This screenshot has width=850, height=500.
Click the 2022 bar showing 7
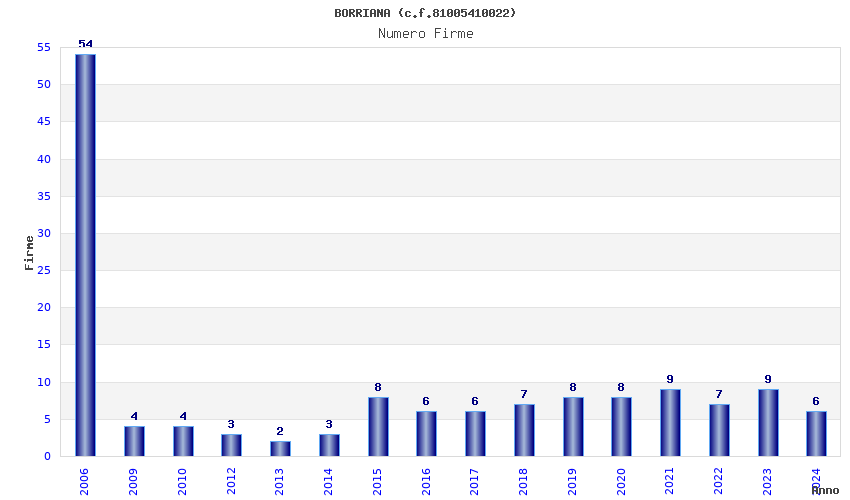[719, 430]
